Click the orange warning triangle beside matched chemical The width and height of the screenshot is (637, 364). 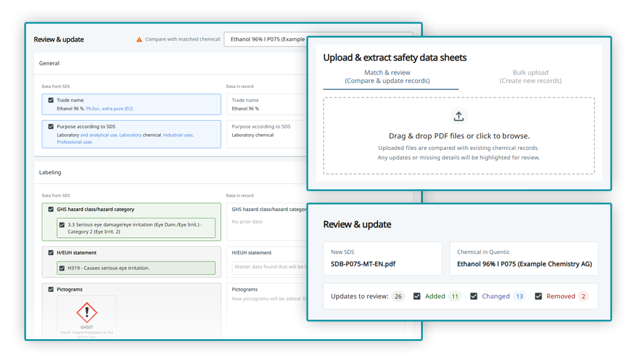140,39
